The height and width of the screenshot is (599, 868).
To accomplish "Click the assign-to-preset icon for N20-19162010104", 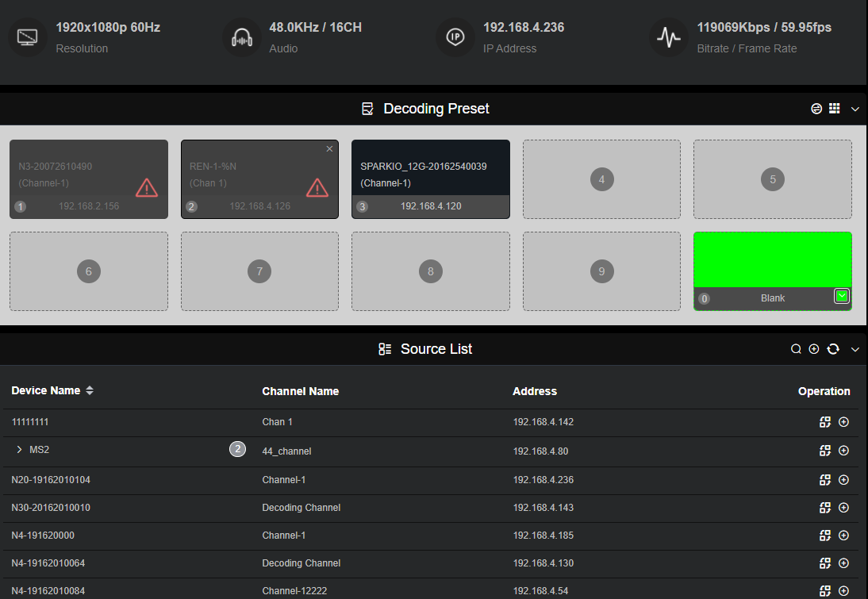I will (825, 480).
